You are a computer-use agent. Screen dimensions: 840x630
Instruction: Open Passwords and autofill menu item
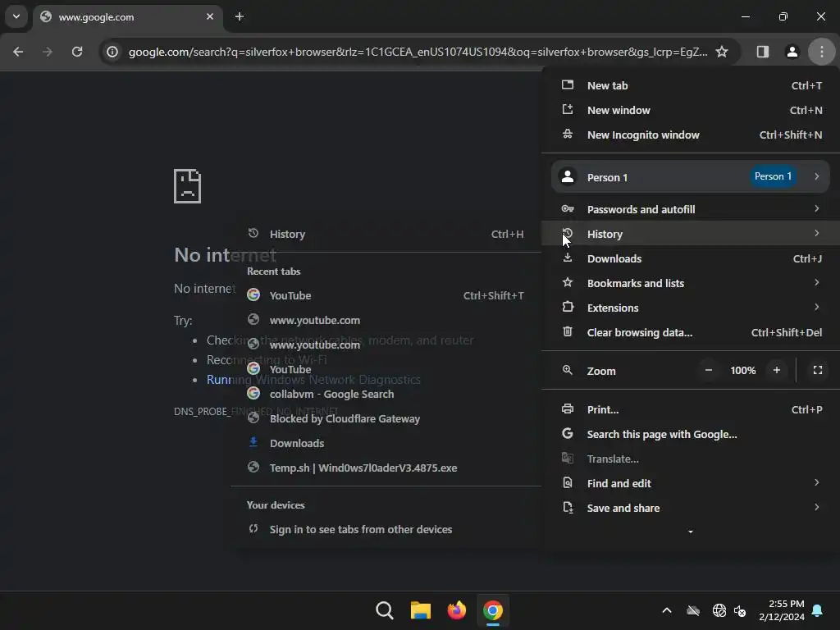(691, 209)
